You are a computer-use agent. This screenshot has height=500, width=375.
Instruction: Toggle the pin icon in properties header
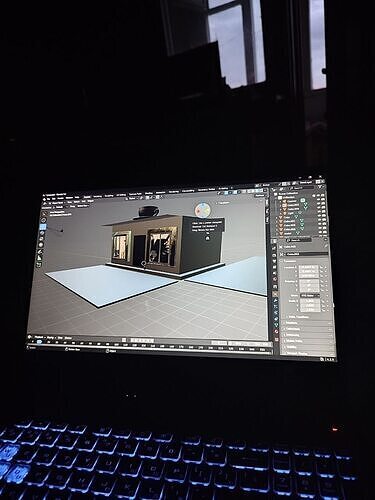(326, 246)
